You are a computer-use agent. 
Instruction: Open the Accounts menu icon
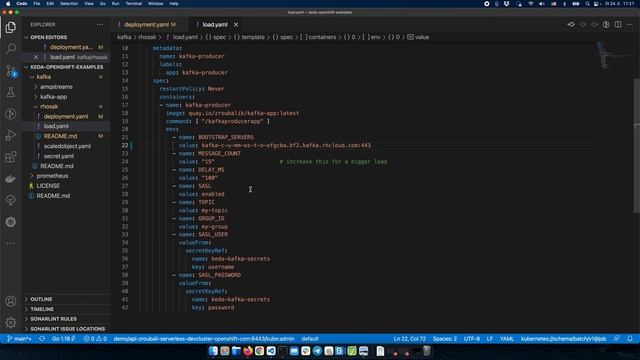coord(11,301)
